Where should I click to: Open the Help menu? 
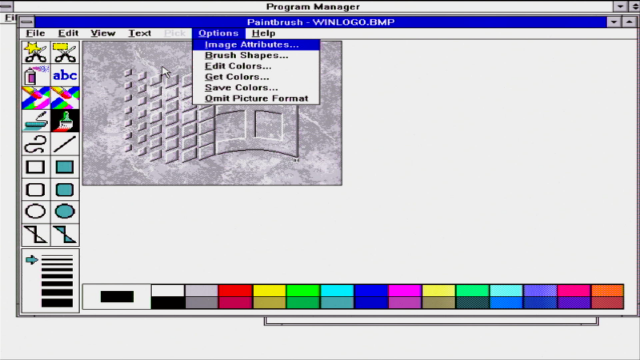264,33
